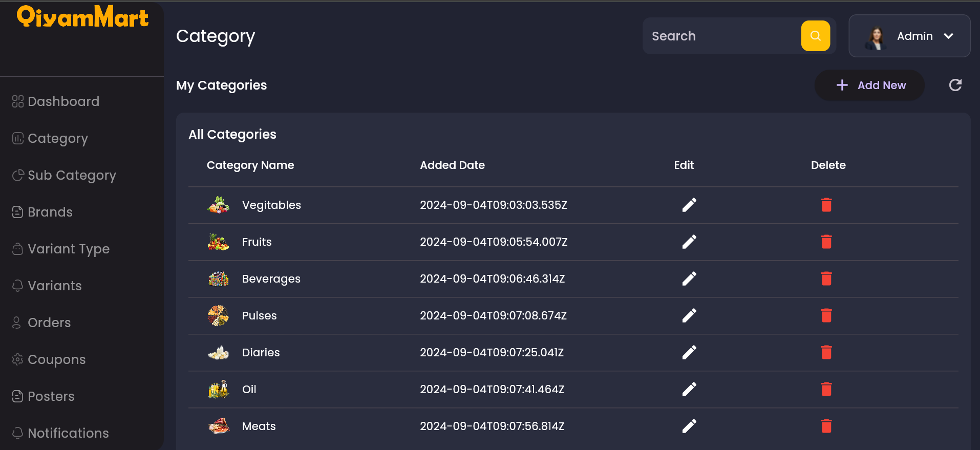Viewport: 980px width, 450px height.
Task: Open Dashboard from the sidebar
Action: pyautogui.click(x=56, y=101)
